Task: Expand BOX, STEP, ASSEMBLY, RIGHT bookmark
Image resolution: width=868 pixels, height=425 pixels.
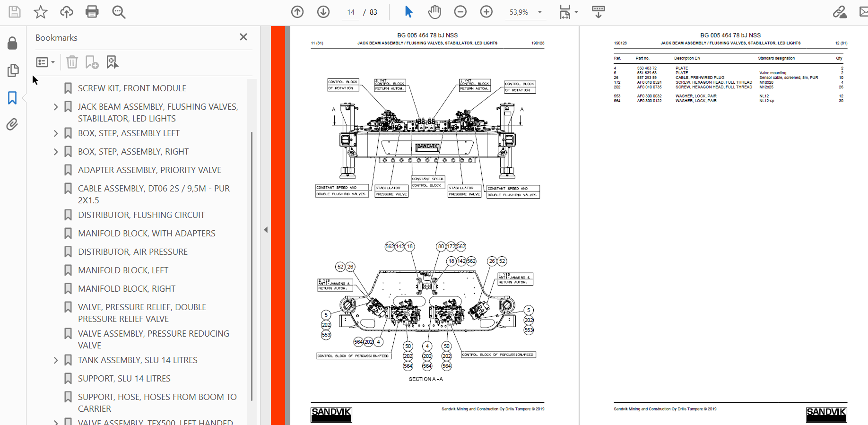Action: point(56,152)
